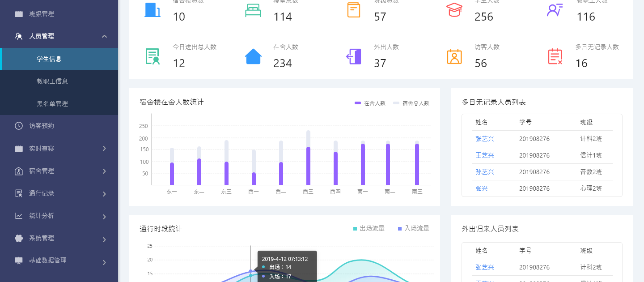Select the 统计分析 menu label
Image resolution: width=644 pixels, height=282 pixels.
(42, 216)
